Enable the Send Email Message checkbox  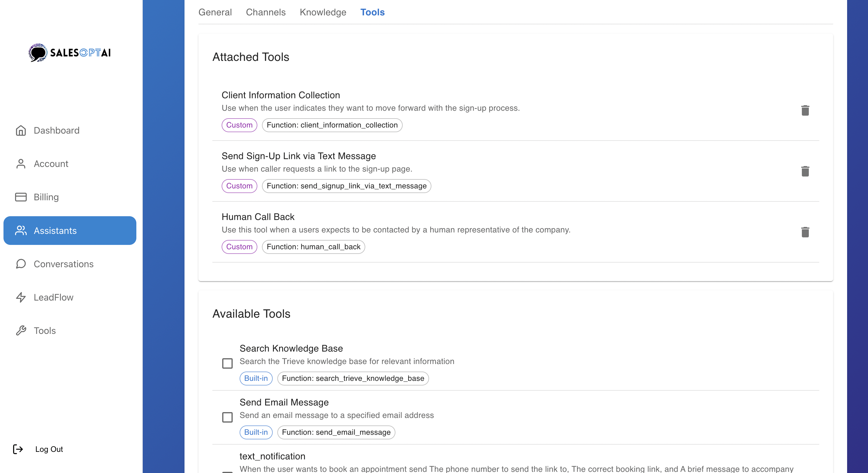coord(227,417)
